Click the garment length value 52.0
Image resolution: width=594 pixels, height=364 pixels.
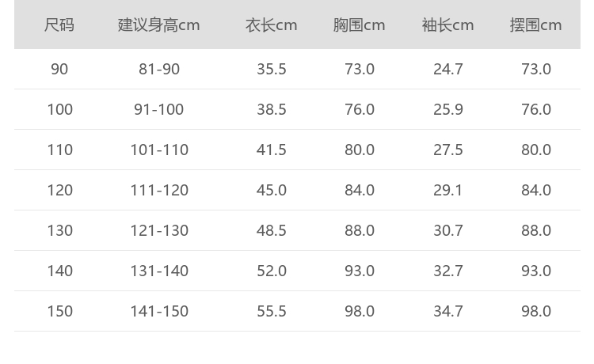click(x=272, y=271)
